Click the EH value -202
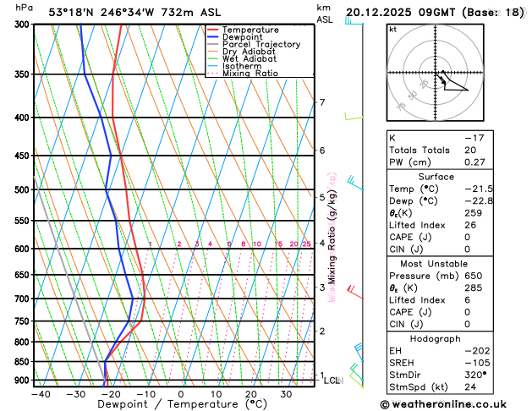Viewport: 532px width, 411px height. [477, 351]
